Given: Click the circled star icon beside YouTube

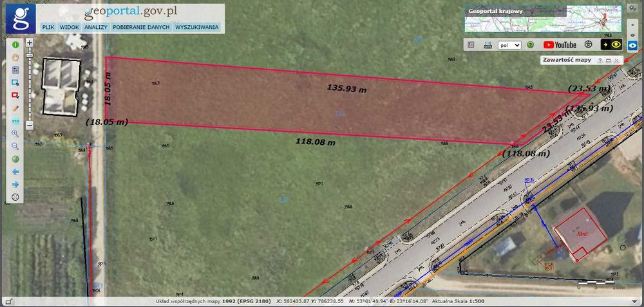Looking at the screenshot, I should (x=588, y=45).
